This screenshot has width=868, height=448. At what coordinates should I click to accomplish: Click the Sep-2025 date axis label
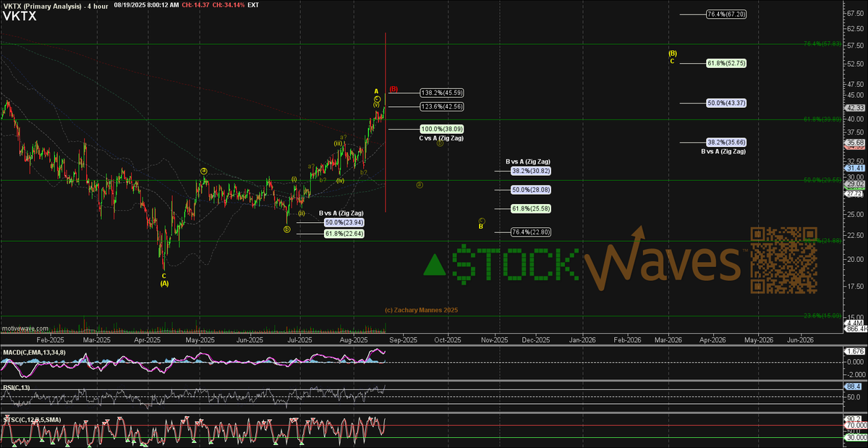pyautogui.click(x=404, y=339)
